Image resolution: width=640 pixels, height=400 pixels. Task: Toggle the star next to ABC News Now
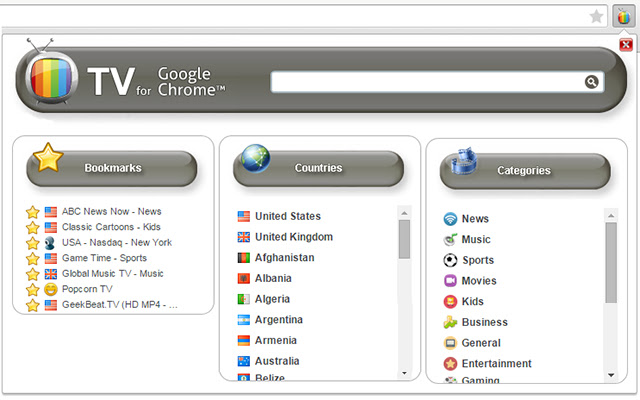coord(32,212)
